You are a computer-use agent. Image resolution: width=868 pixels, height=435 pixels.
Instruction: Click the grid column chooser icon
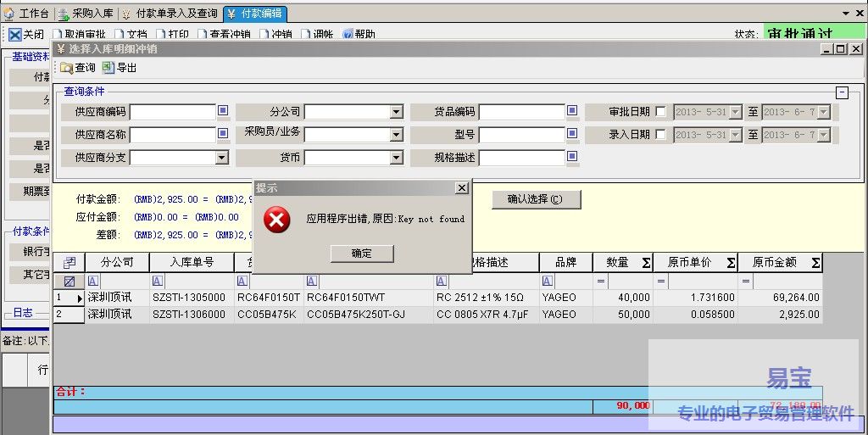(x=70, y=263)
